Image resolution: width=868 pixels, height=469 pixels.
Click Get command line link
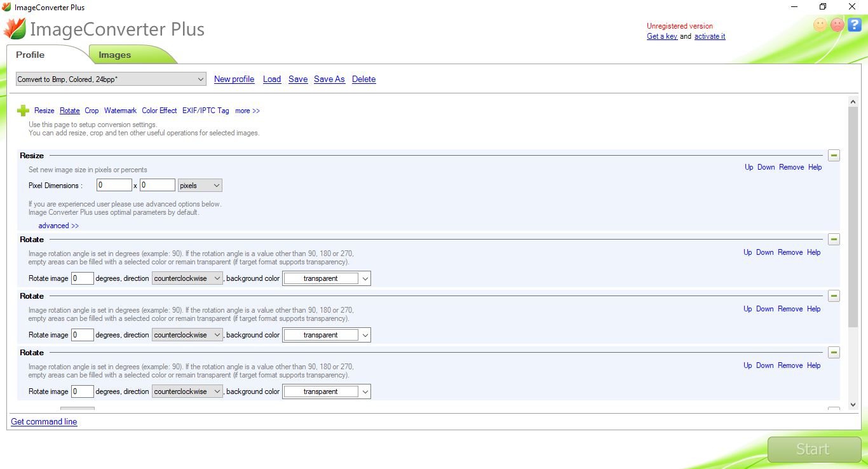(44, 421)
